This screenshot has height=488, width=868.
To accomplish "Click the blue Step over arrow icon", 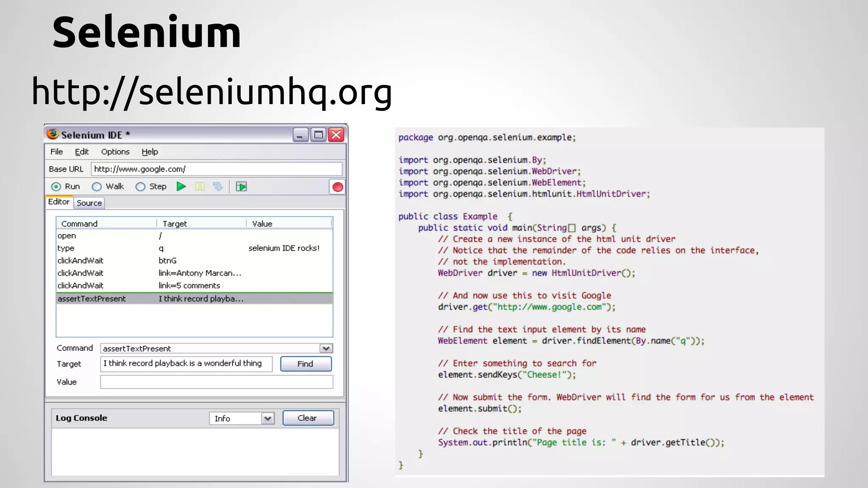I will 218,186.
